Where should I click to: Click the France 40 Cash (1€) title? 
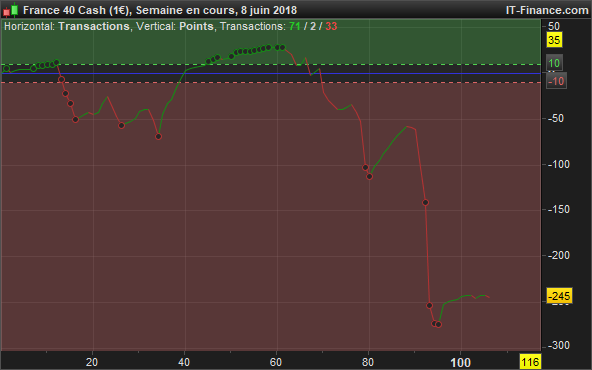coord(77,10)
